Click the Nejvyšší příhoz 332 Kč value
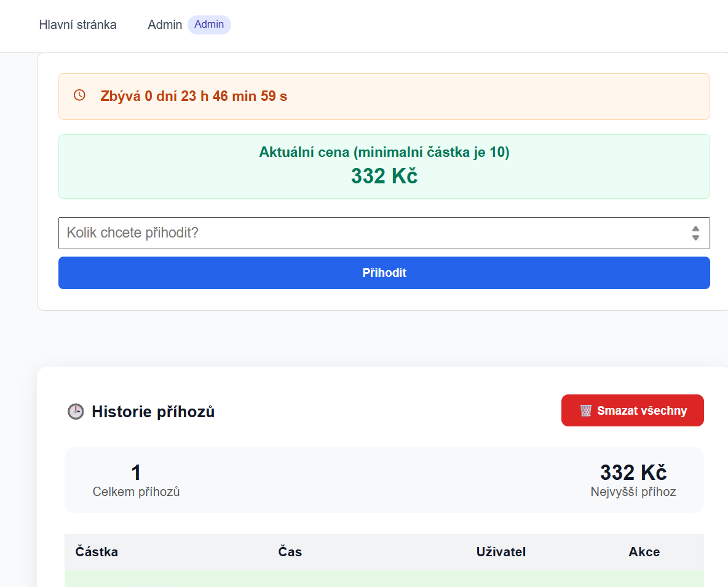The height and width of the screenshot is (587, 728). click(633, 473)
